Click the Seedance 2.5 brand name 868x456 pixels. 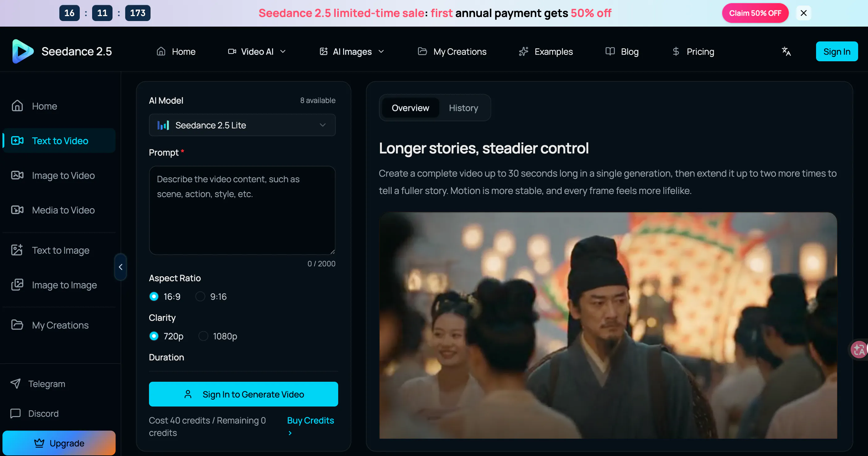[x=76, y=51]
